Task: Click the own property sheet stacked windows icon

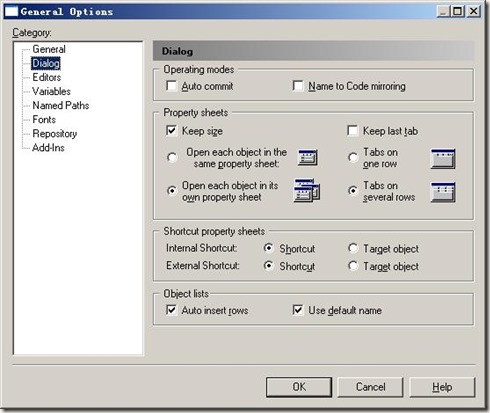Action: pos(307,191)
